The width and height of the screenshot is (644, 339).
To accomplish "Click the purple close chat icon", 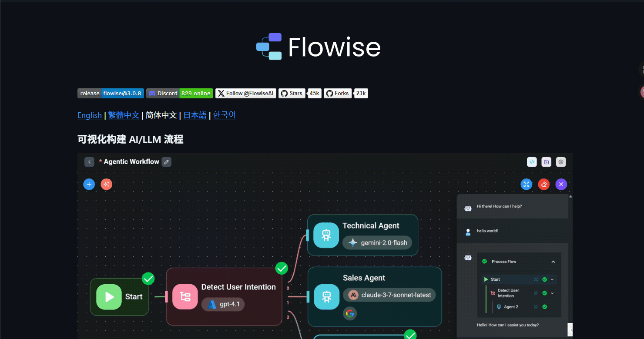I will 561,185.
